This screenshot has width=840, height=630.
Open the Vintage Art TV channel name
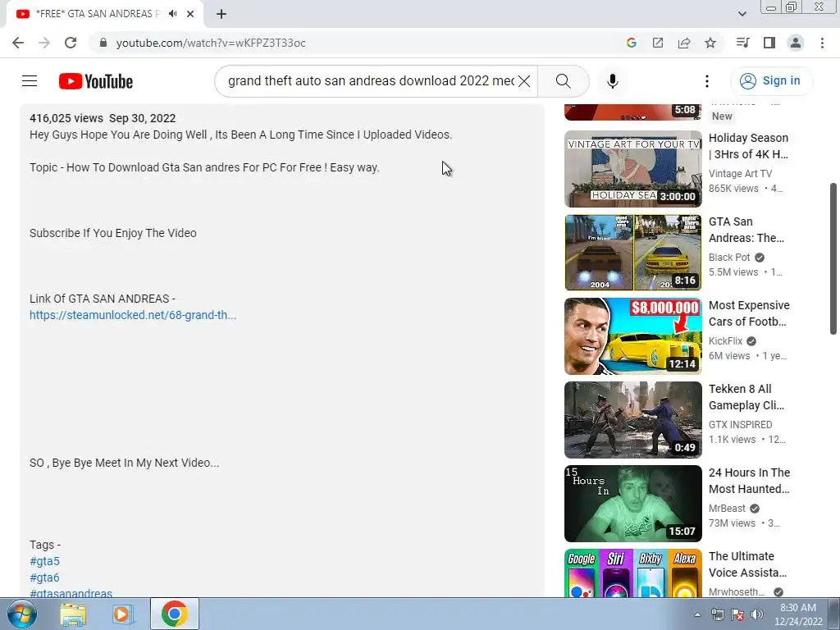pos(740,174)
